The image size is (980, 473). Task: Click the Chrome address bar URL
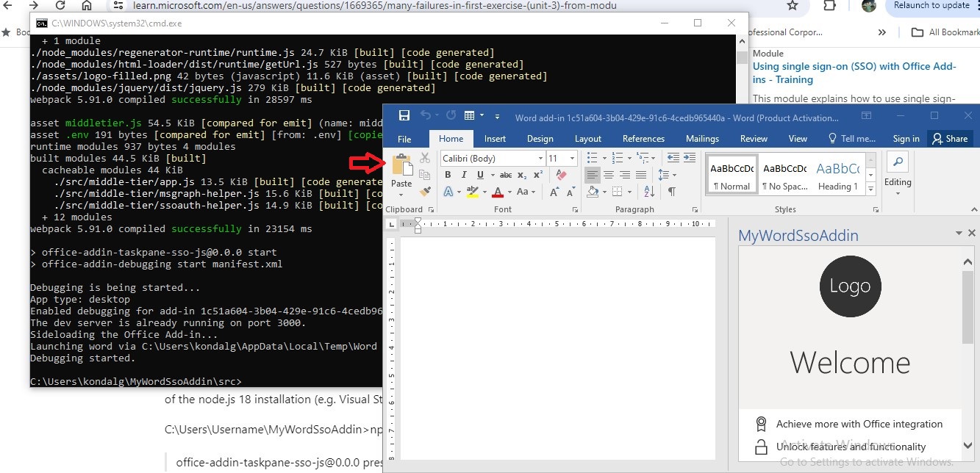point(375,6)
